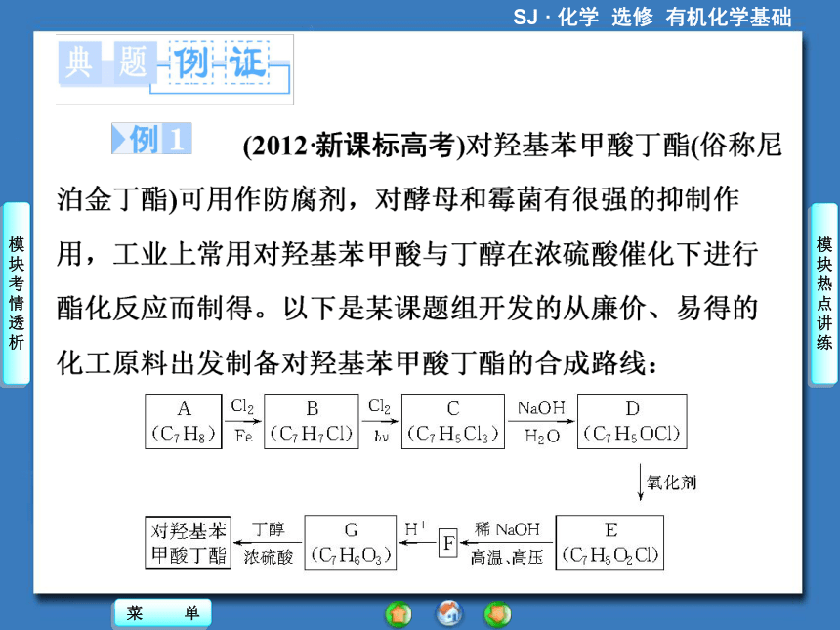Click the 氧化剂 arrow label
This screenshot has width=840, height=630.
click(671, 483)
